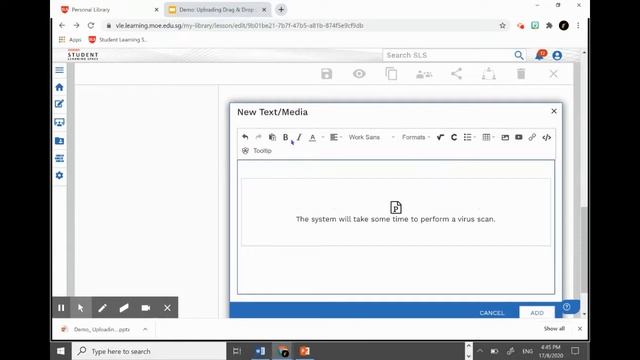
Task: Open a new browser tab
Action: pyautogui.click(x=281, y=9)
